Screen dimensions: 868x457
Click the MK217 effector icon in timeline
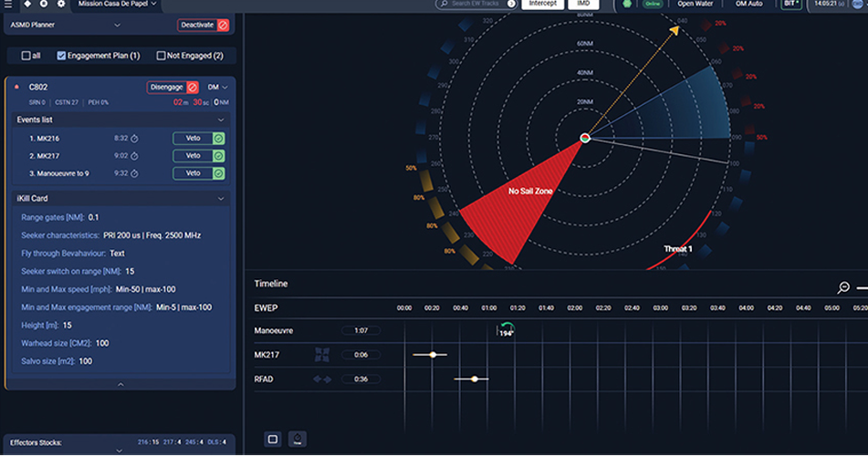[x=322, y=354]
